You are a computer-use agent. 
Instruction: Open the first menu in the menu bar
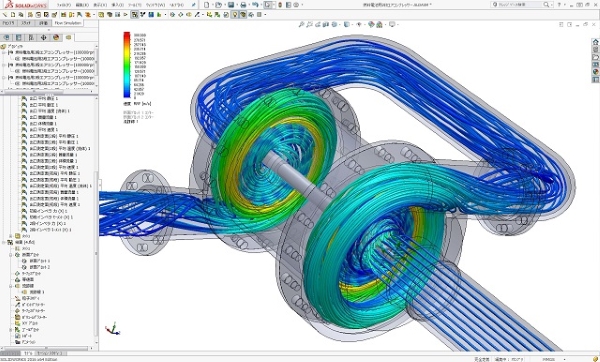(x=64, y=5)
